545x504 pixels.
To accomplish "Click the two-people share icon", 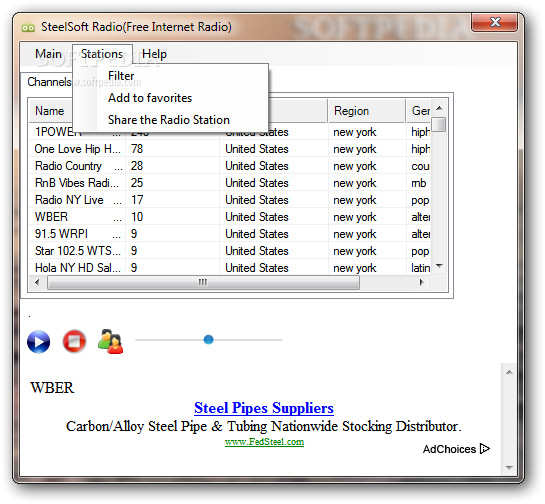I will 111,341.
